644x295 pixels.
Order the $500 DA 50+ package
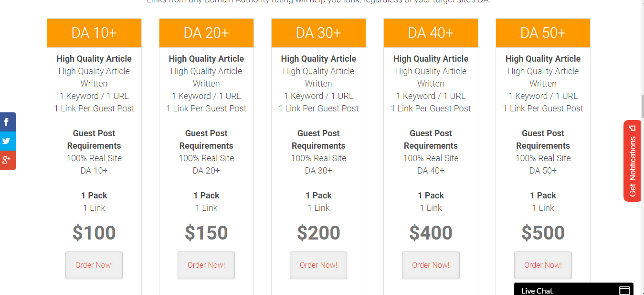coord(543,265)
